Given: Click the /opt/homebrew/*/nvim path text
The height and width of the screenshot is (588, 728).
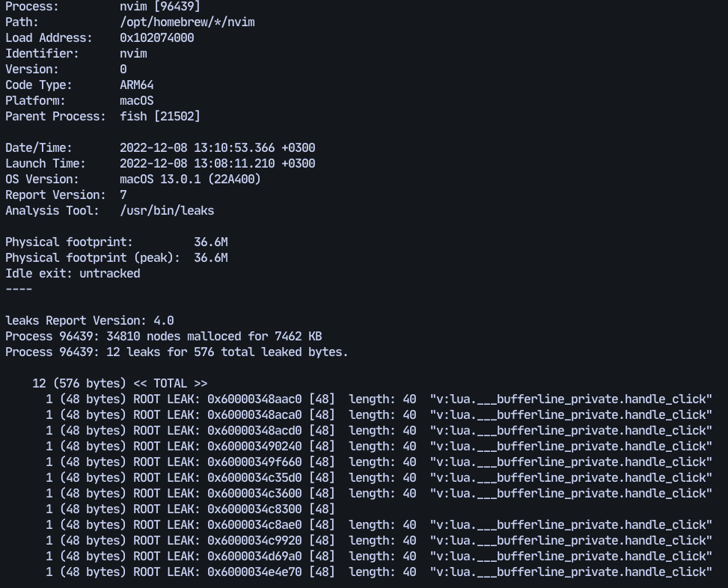Looking at the screenshot, I should pos(187,22).
